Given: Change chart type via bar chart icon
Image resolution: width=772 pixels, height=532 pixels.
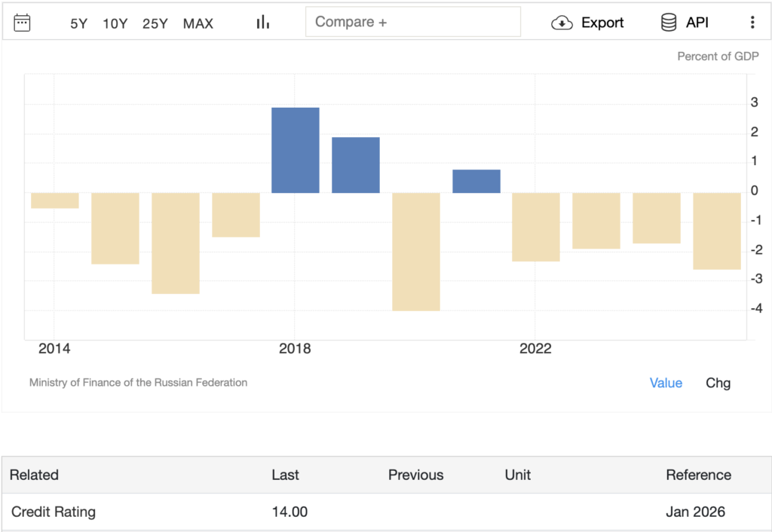Looking at the screenshot, I should click(262, 23).
